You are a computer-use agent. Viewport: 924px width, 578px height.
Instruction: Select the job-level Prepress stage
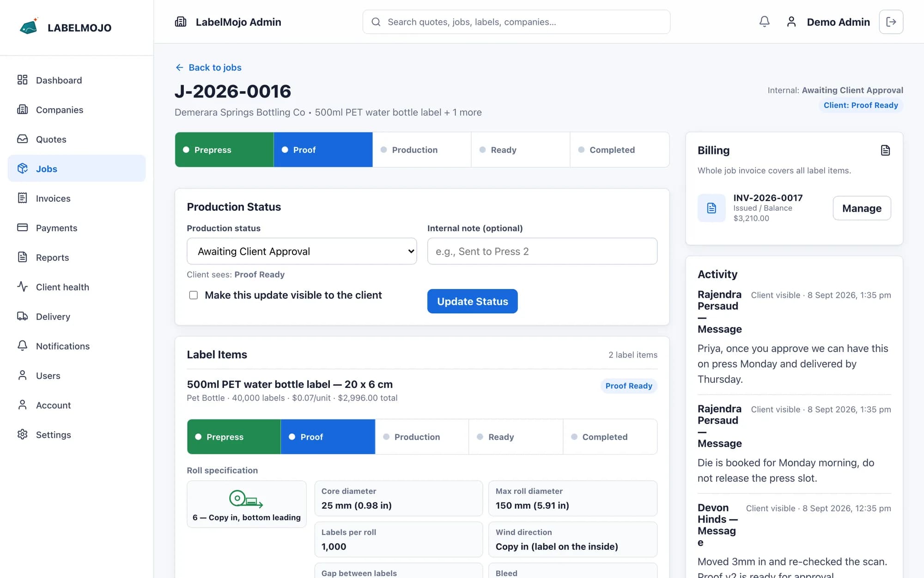click(x=225, y=150)
